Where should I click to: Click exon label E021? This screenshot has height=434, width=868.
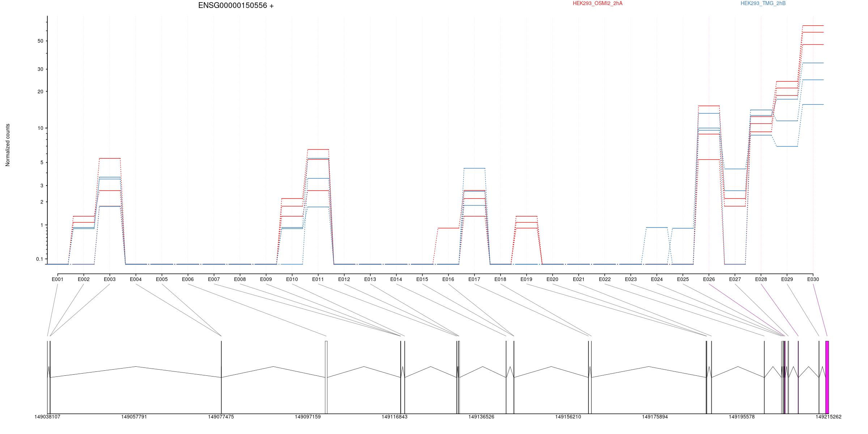click(x=579, y=279)
